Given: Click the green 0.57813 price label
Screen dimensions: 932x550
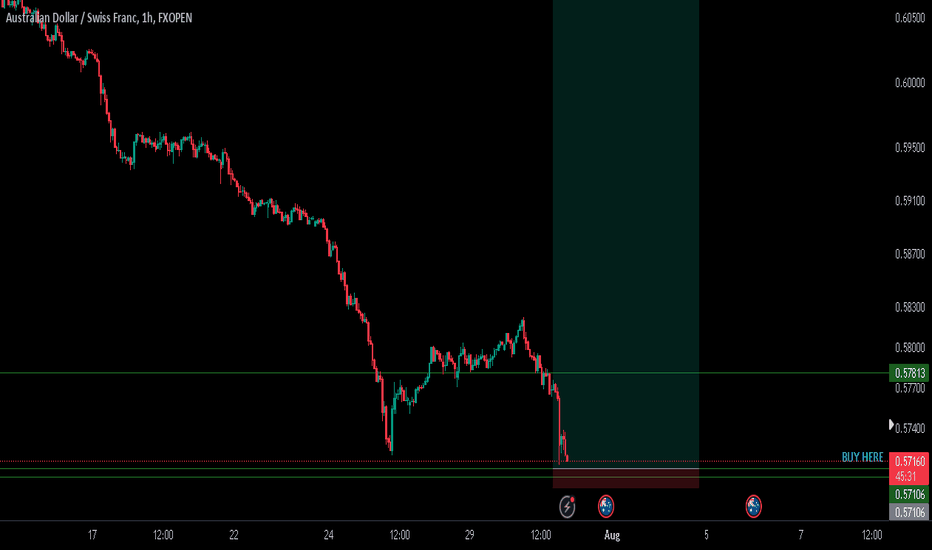Looking at the screenshot, I should coord(910,373).
